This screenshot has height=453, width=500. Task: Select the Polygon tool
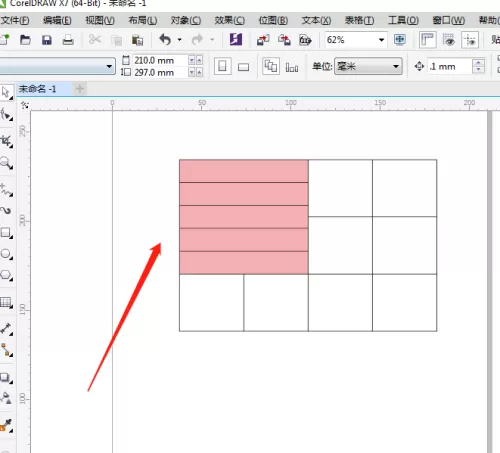pos(6,275)
